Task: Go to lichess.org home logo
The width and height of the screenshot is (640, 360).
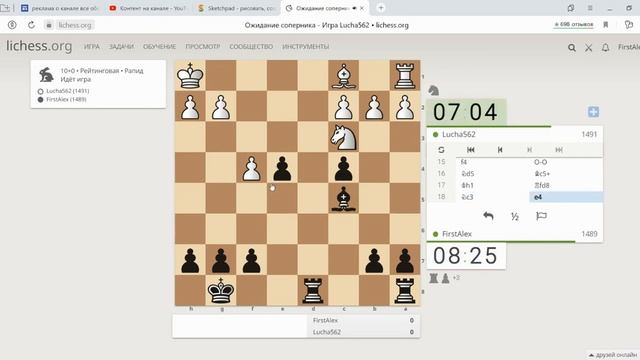Action: click(39, 46)
